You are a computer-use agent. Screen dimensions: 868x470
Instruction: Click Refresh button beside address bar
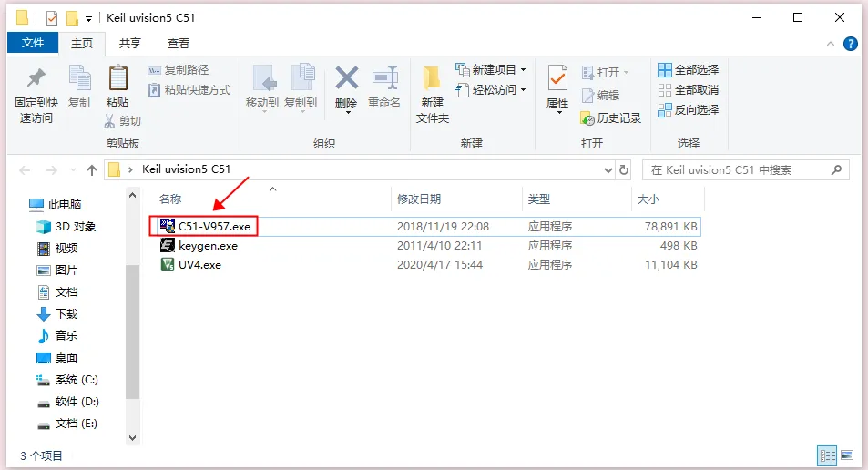point(624,170)
